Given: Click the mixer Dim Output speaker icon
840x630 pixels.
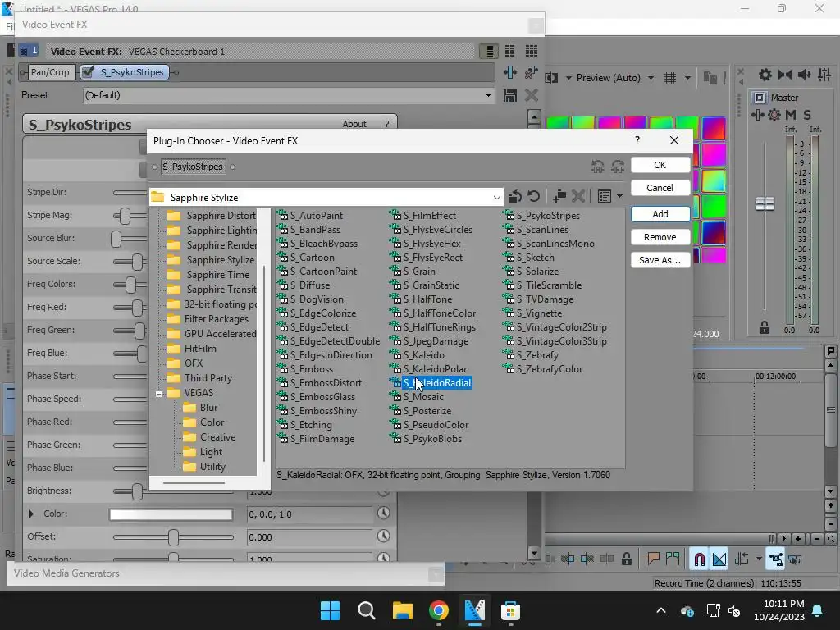Looking at the screenshot, I should tap(805, 75).
